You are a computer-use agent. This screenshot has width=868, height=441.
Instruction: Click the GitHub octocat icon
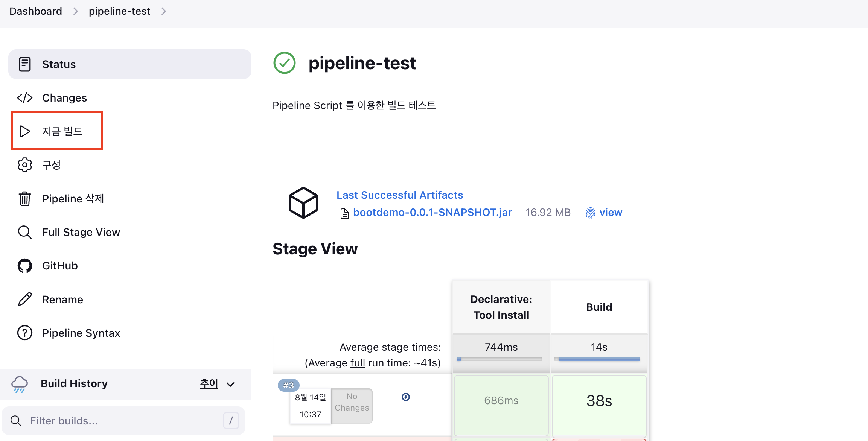[x=25, y=266]
